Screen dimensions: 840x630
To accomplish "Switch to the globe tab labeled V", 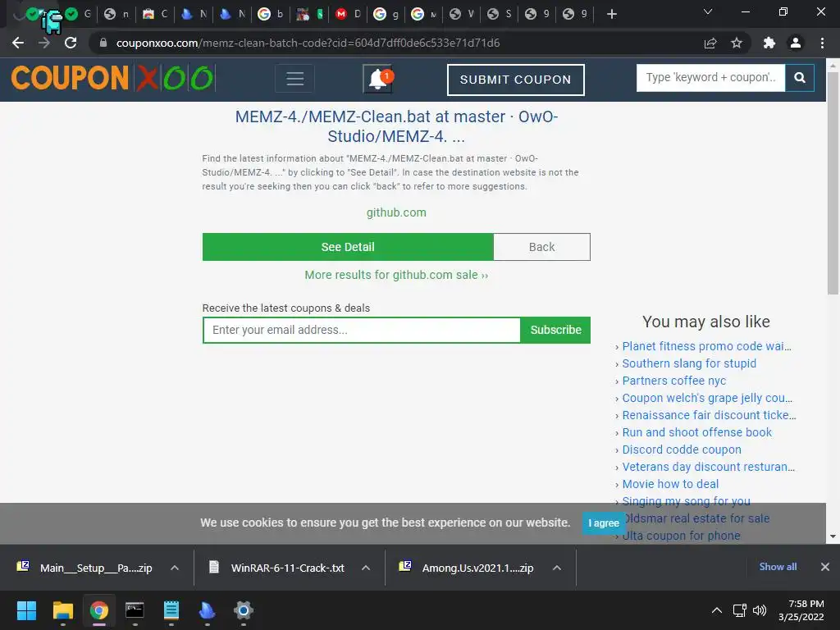I will (462, 14).
